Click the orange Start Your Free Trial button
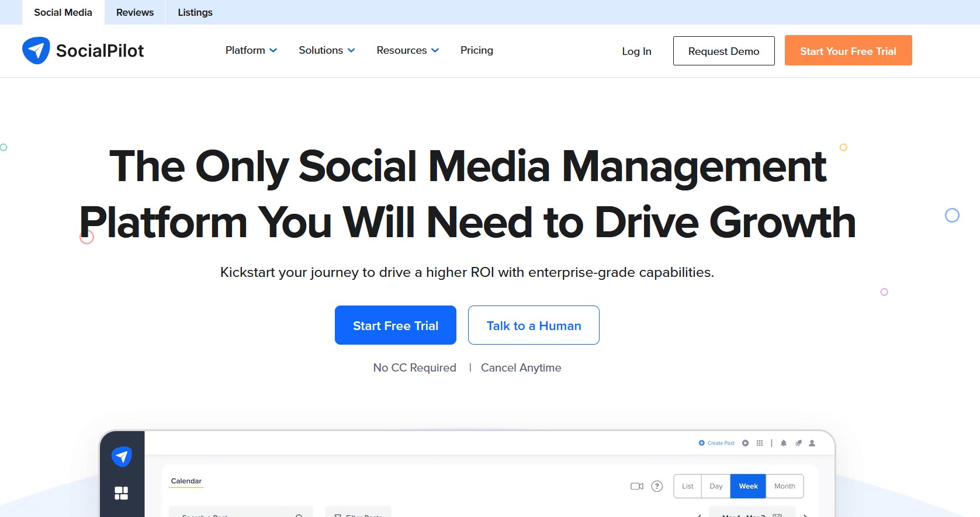980x517 pixels. point(848,51)
